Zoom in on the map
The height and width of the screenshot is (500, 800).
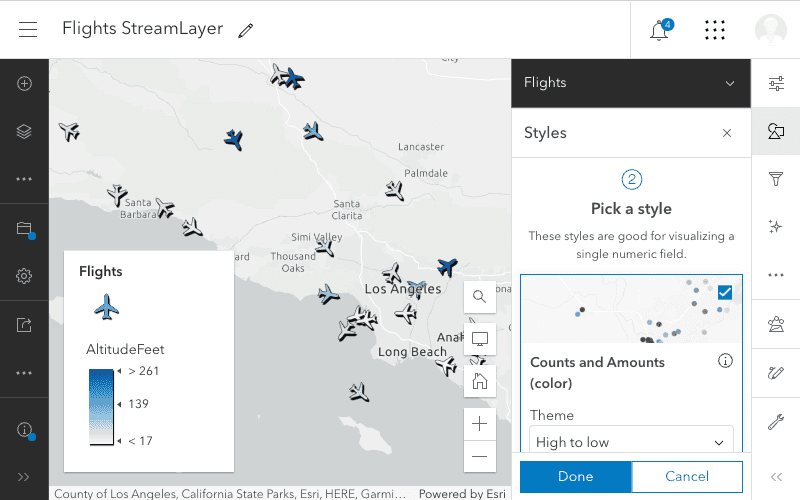tap(480, 424)
